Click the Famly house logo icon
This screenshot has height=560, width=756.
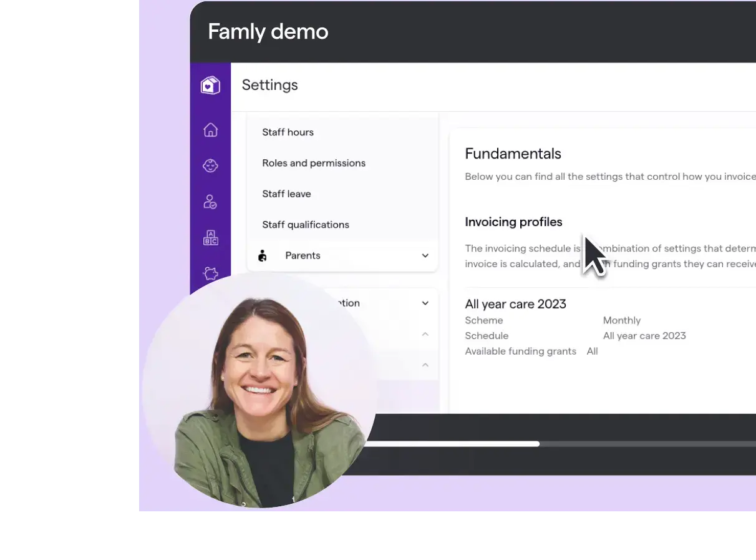(211, 85)
